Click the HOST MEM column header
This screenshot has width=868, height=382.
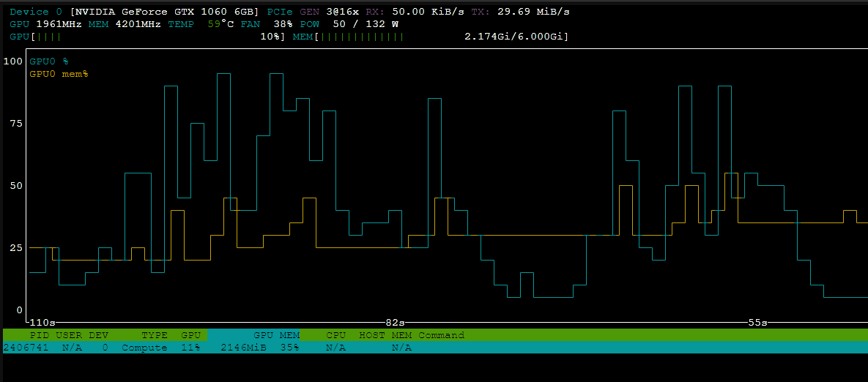(385, 335)
